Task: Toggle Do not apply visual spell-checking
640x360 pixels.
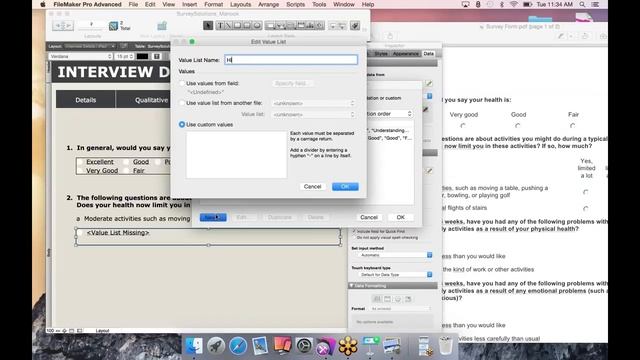Action: (354, 238)
